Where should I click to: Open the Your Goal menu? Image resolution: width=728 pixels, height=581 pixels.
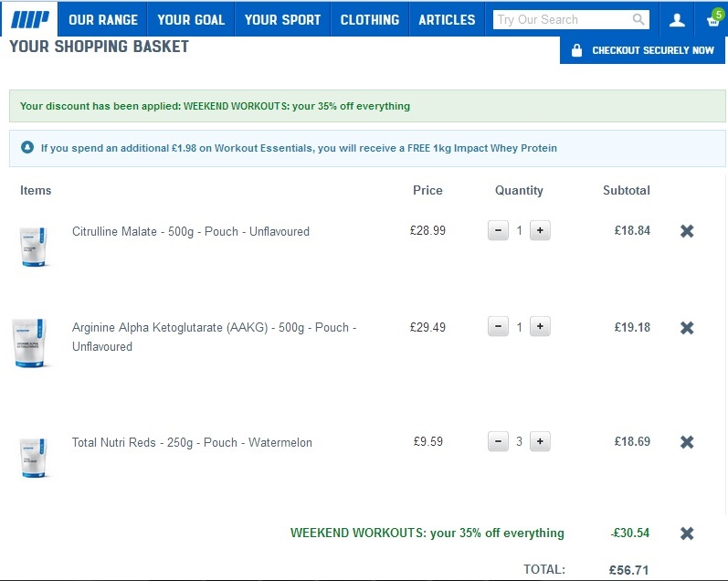[191, 19]
